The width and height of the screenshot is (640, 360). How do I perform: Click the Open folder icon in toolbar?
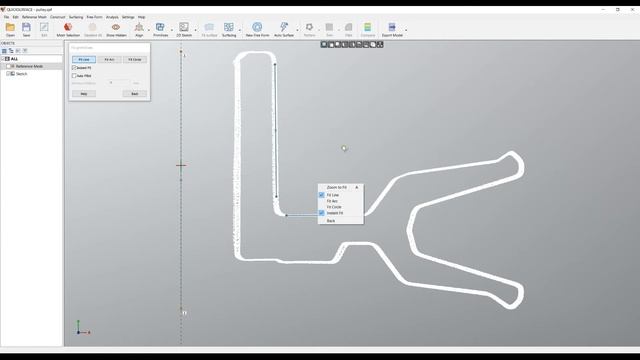[x=10, y=27]
